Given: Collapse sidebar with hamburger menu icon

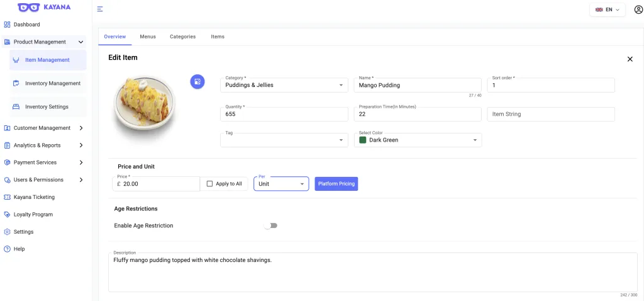Looking at the screenshot, I should coord(100,9).
